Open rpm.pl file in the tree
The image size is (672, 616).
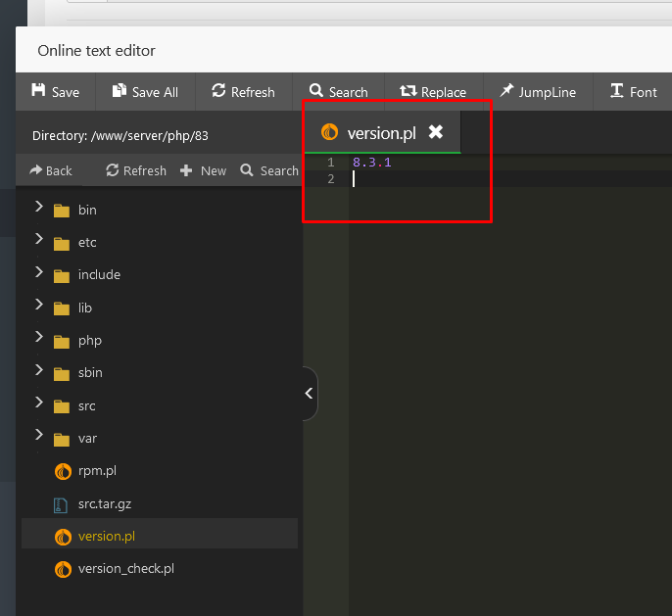(97, 471)
